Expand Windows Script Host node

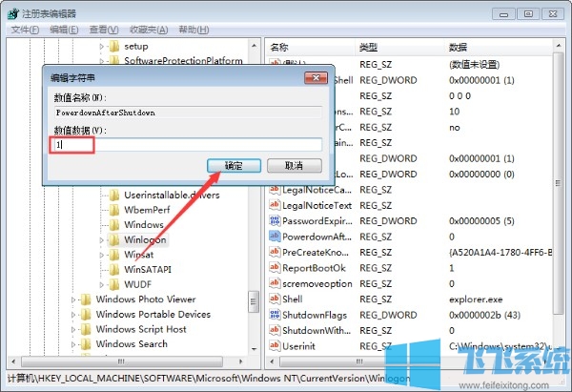pyautogui.click(x=73, y=330)
